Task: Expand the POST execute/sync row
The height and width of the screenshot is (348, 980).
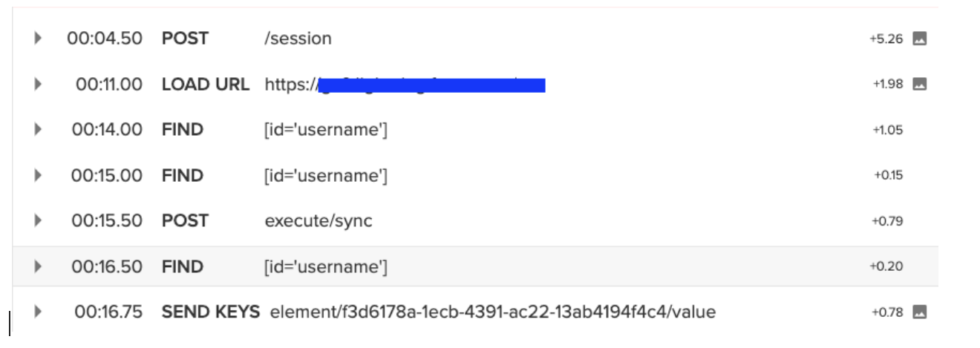Action: [38, 221]
